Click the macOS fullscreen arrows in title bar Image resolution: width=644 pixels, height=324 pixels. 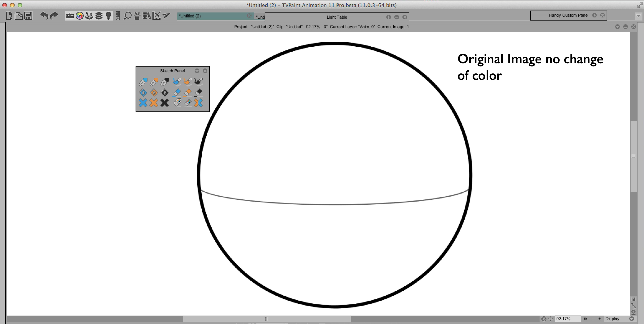640,5
